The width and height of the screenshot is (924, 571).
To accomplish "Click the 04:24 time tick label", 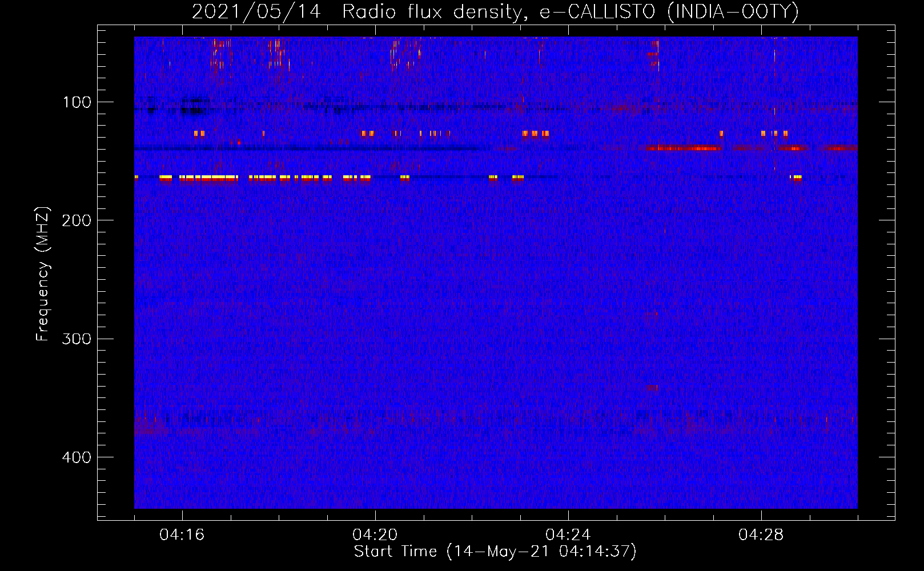I will (568, 535).
